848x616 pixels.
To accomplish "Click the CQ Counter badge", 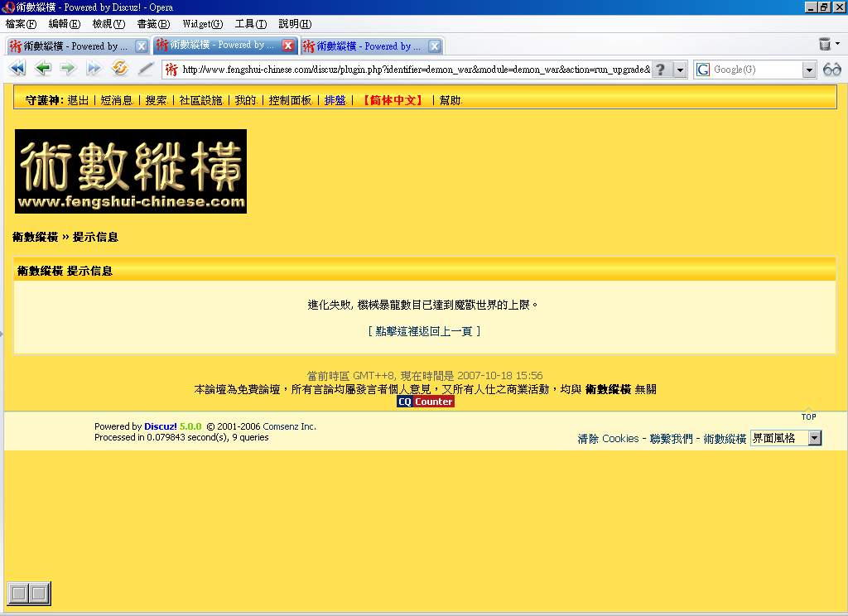I will point(425,402).
